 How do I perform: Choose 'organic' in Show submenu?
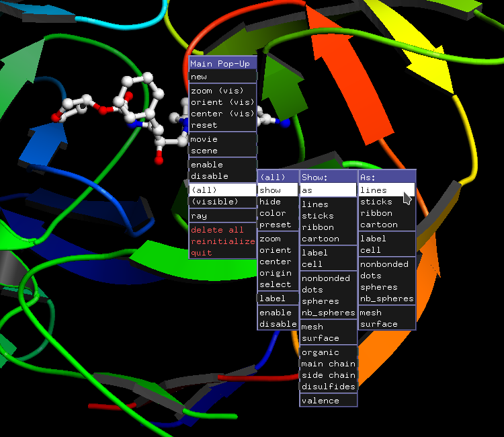(x=328, y=352)
